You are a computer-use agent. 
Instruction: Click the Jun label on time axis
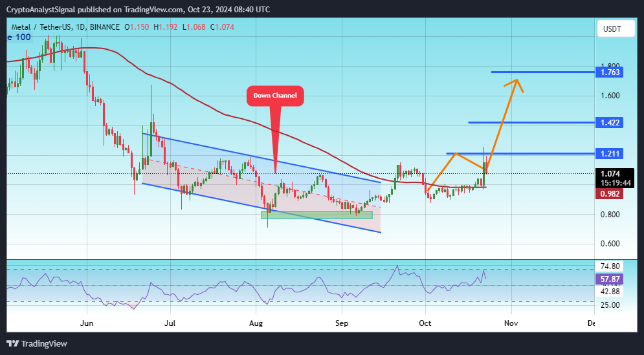click(x=87, y=323)
